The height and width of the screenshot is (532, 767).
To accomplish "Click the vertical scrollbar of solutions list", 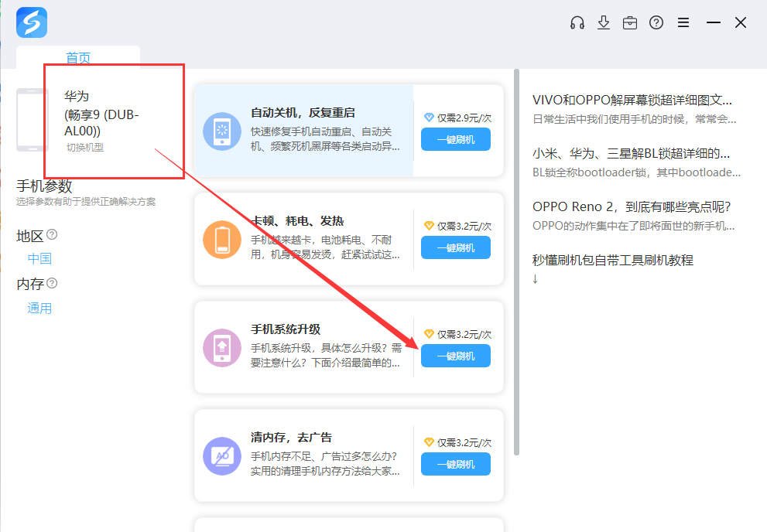I will coord(516,262).
